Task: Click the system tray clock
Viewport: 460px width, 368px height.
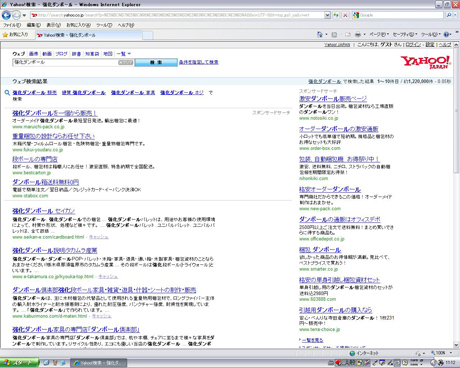Action: [450, 363]
